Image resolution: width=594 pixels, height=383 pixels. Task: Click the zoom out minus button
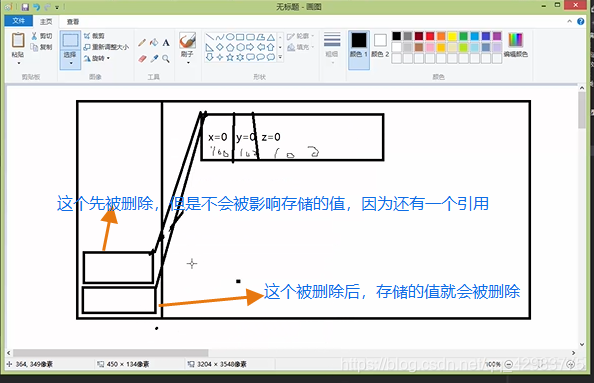(x=508, y=364)
